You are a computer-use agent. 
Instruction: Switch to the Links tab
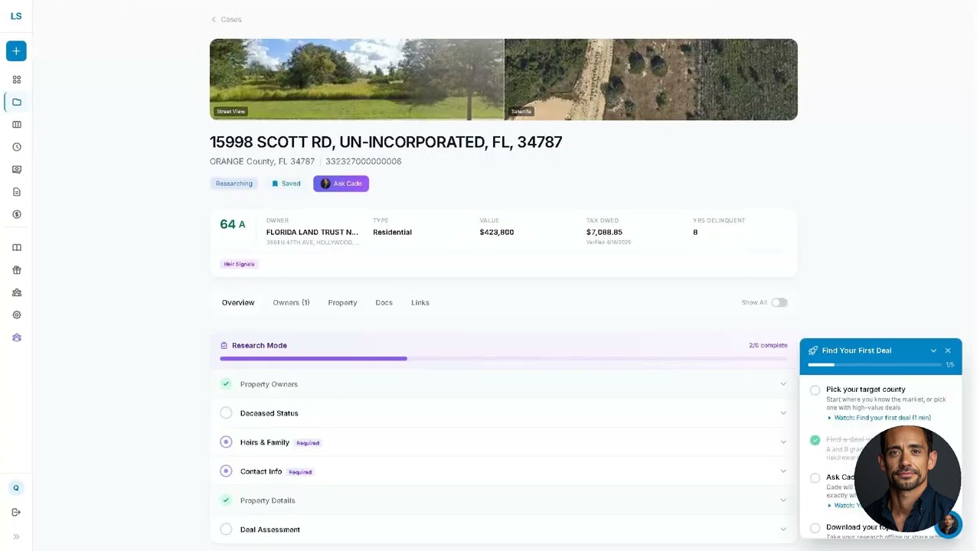coord(420,303)
